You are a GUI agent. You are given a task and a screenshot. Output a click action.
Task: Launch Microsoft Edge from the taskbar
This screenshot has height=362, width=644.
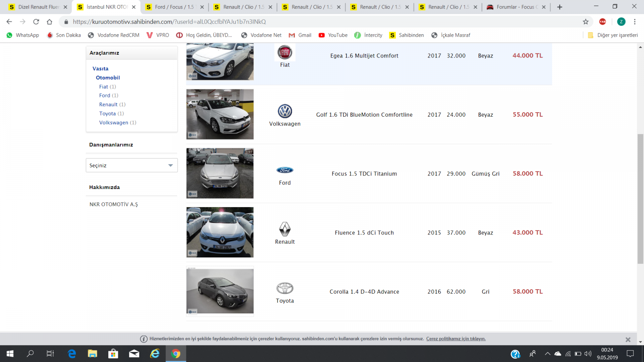tap(72, 354)
